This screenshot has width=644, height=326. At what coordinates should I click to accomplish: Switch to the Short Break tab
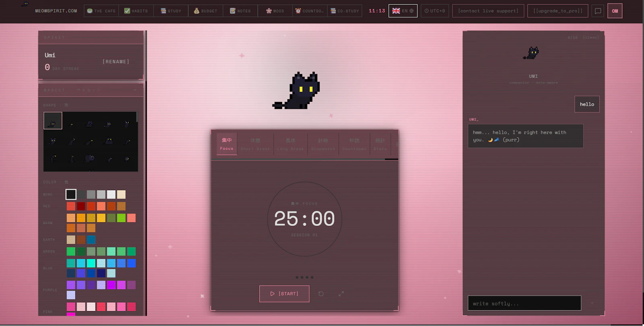pos(255,144)
